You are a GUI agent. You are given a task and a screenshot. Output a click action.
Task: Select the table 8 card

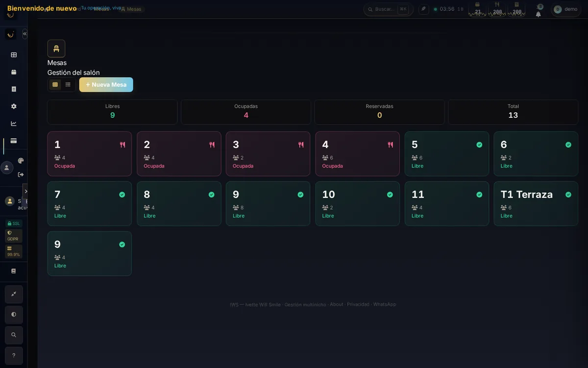[x=179, y=204]
